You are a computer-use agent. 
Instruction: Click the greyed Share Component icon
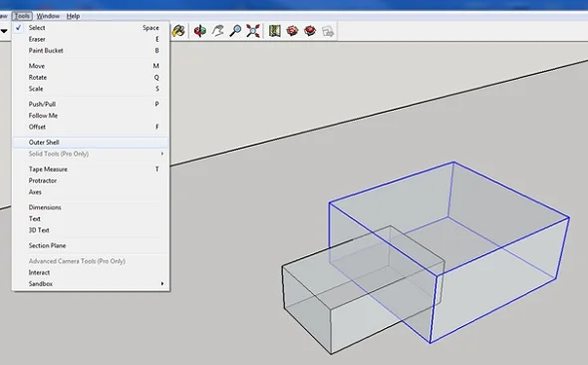click(328, 31)
